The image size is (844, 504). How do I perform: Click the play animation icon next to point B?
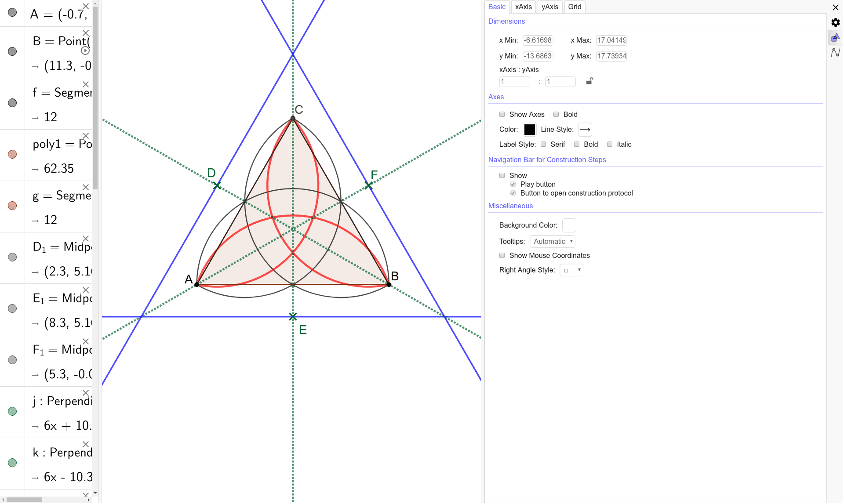[85, 50]
